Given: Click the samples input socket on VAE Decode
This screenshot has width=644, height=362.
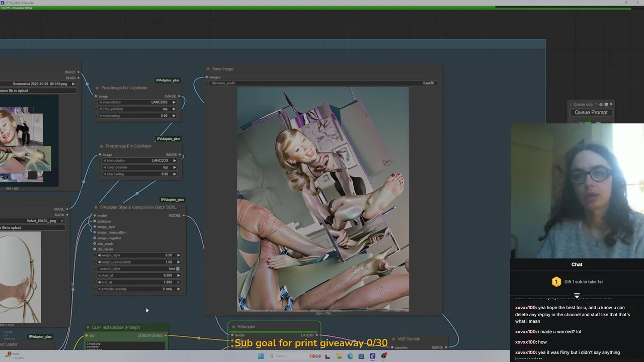Looking at the screenshot, I should click(391, 347).
